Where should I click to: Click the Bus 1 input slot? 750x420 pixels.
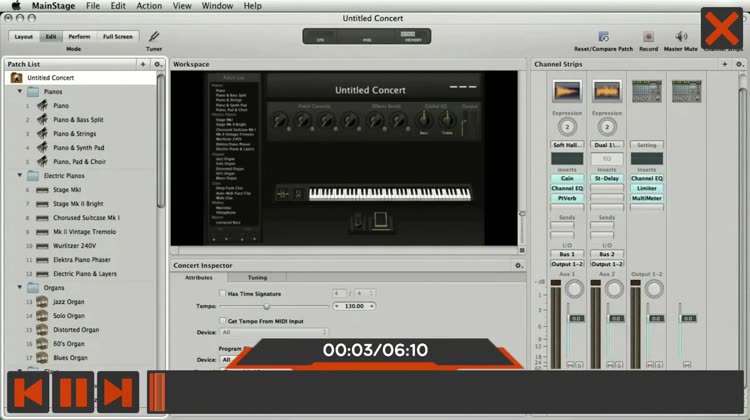coord(567,254)
